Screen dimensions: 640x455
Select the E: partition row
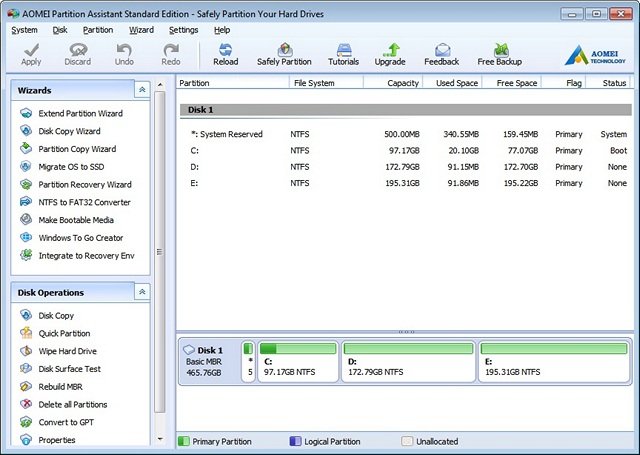click(406, 183)
